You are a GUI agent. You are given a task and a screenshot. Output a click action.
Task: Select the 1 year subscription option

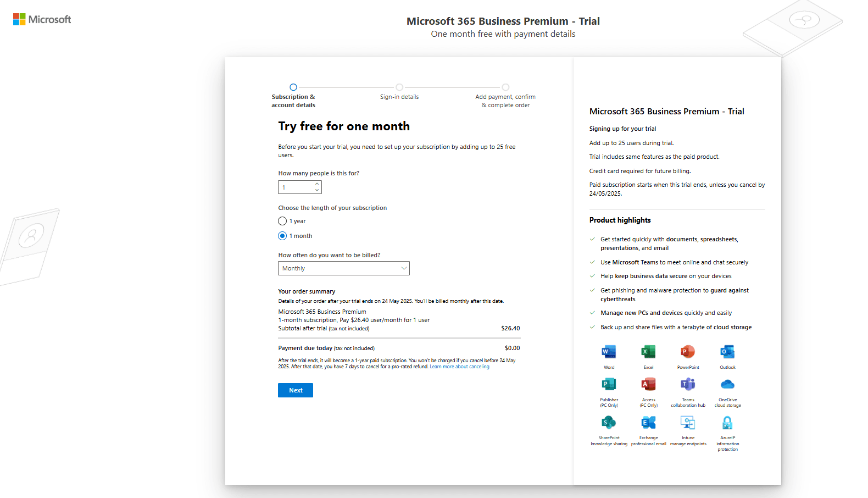coord(282,221)
